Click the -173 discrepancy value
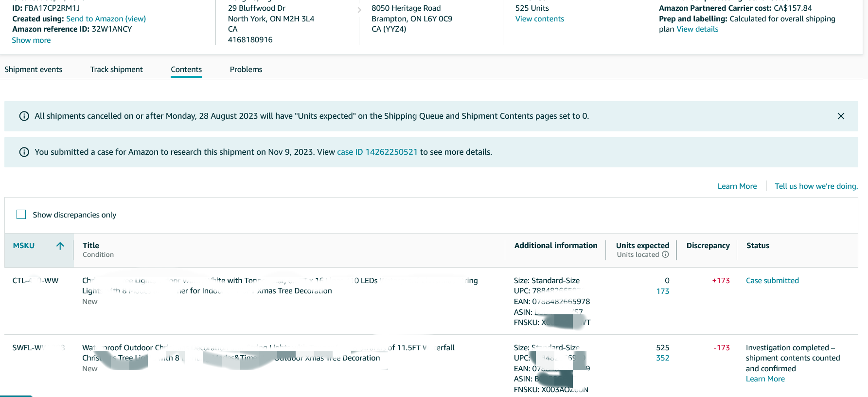Image resolution: width=868 pixels, height=397 pixels. [722, 348]
